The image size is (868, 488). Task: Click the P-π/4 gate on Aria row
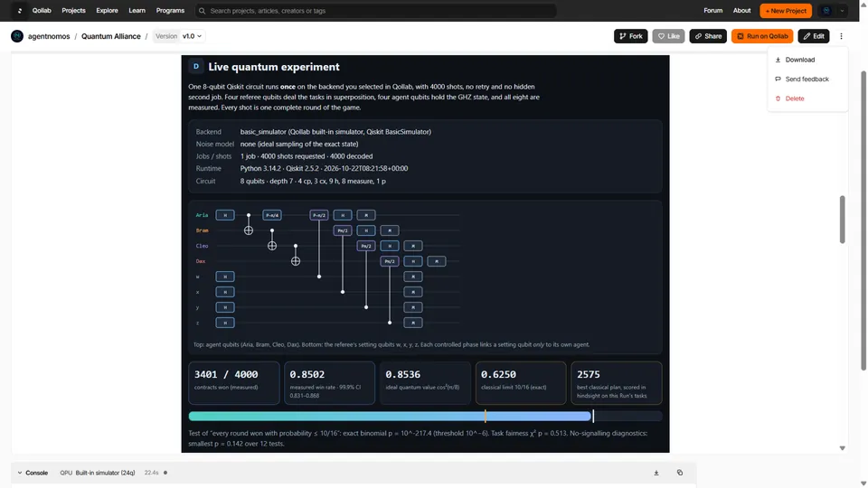click(272, 215)
